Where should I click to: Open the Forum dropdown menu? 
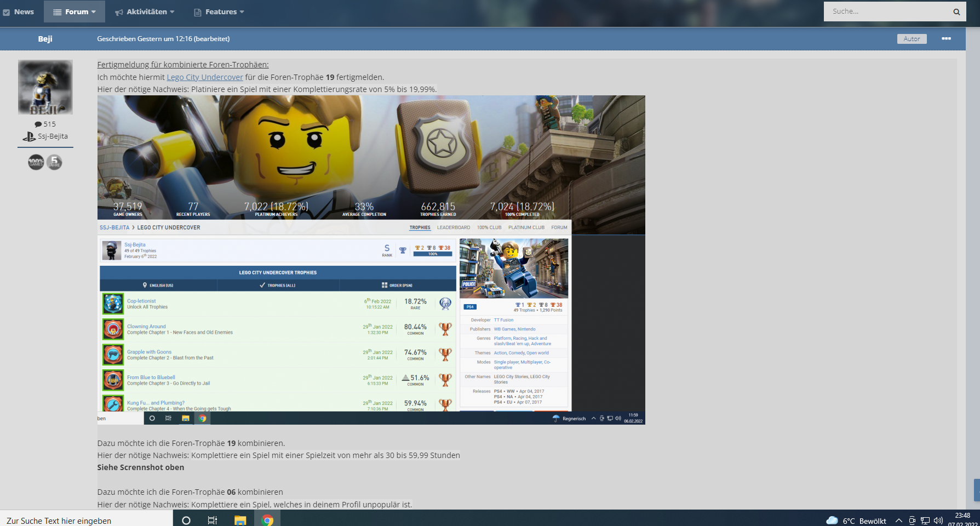point(74,12)
